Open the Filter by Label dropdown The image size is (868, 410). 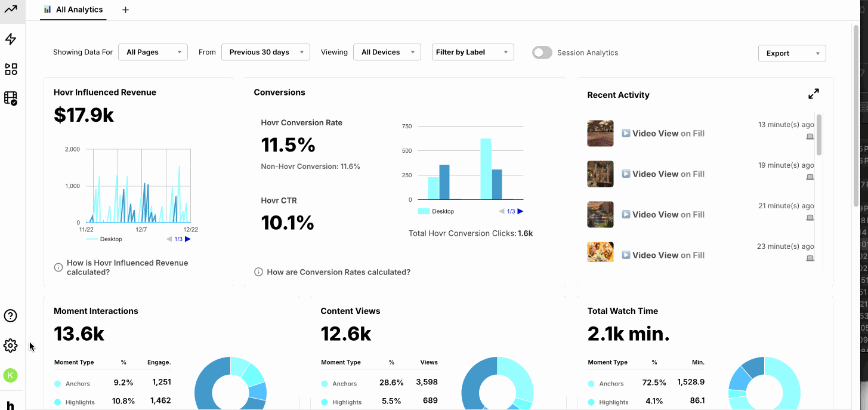coord(472,53)
